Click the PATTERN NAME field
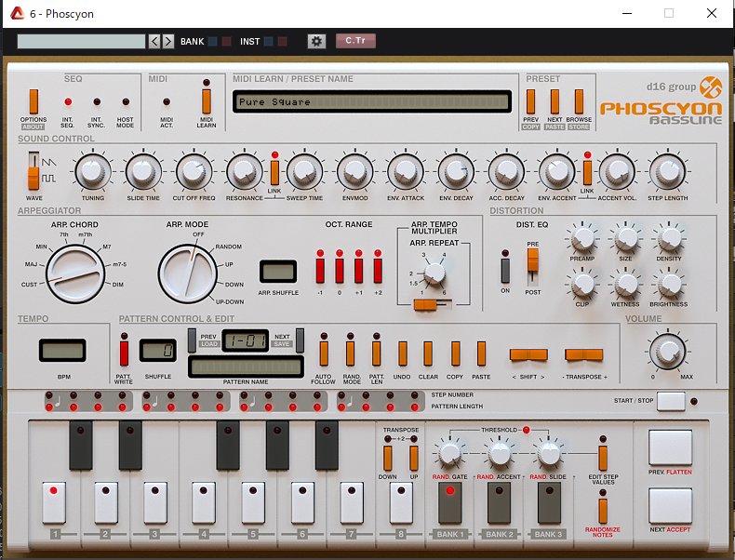The height and width of the screenshot is (560, 735). [246, 367]
